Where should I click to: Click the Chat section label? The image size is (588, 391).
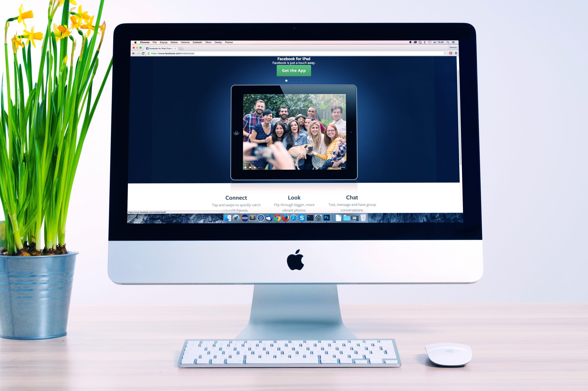click(x=351, y=197)
